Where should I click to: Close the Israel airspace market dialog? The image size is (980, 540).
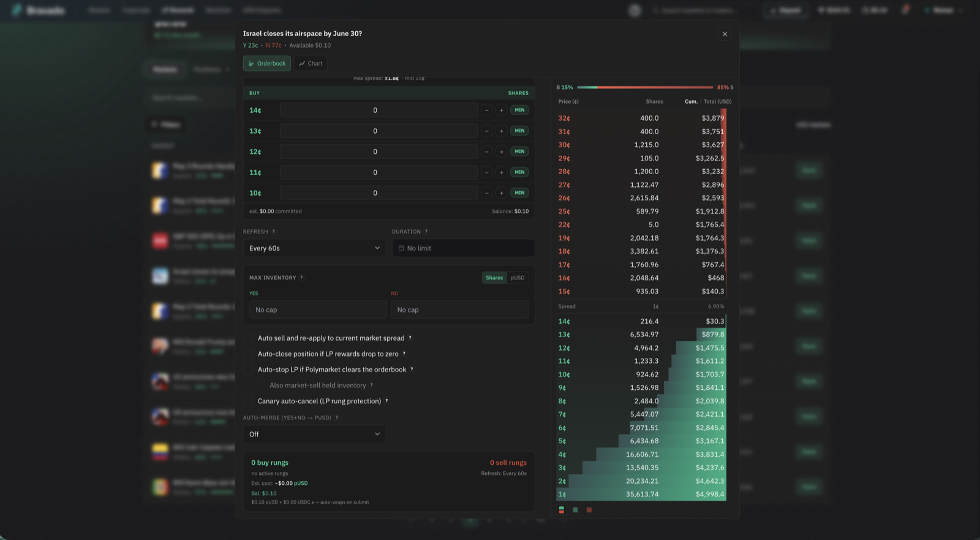click(x=725, y=34)
